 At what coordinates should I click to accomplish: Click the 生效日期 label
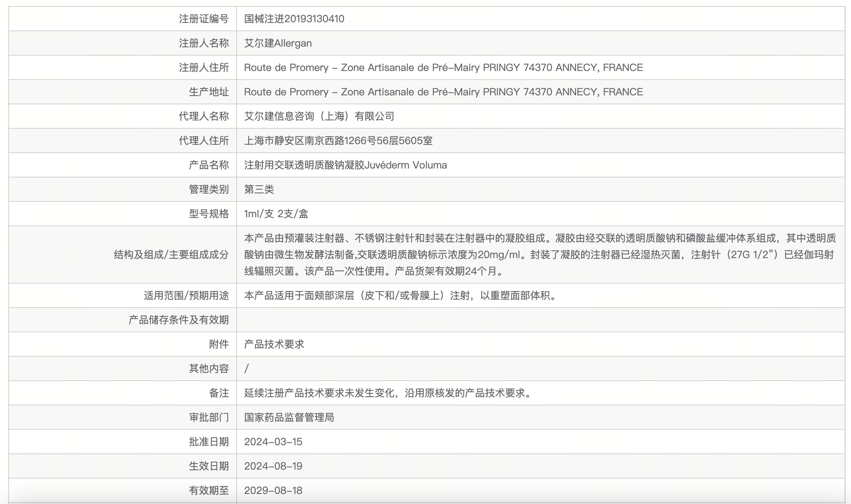209,466
